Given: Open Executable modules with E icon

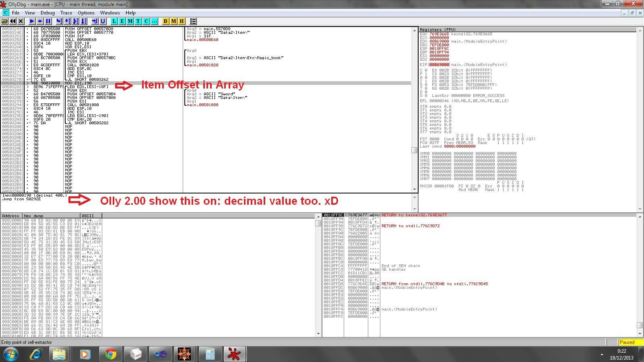Looking at the screenshot, I should click(122, 21).
